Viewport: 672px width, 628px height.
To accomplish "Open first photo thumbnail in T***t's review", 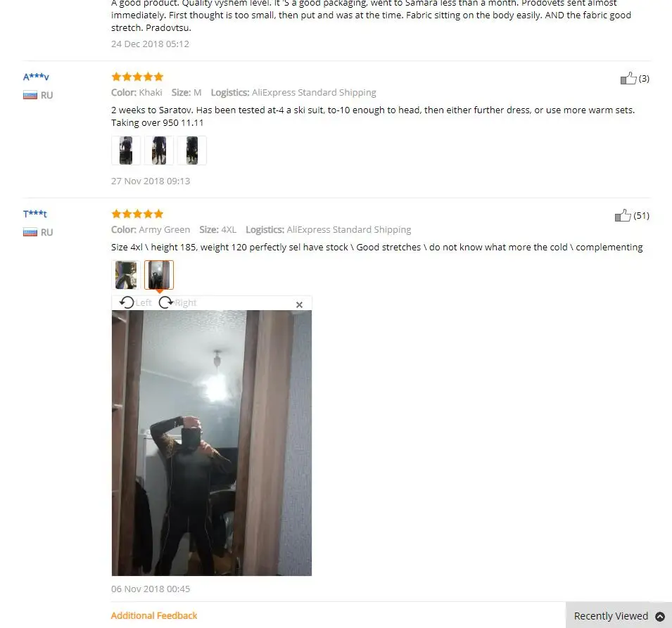I will [x=126, y=274].
